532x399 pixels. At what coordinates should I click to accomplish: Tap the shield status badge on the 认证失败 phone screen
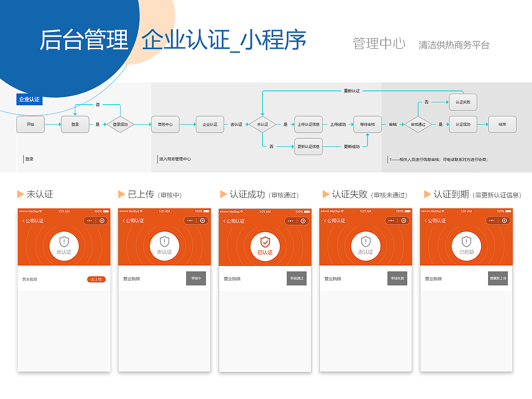(366, 246)
